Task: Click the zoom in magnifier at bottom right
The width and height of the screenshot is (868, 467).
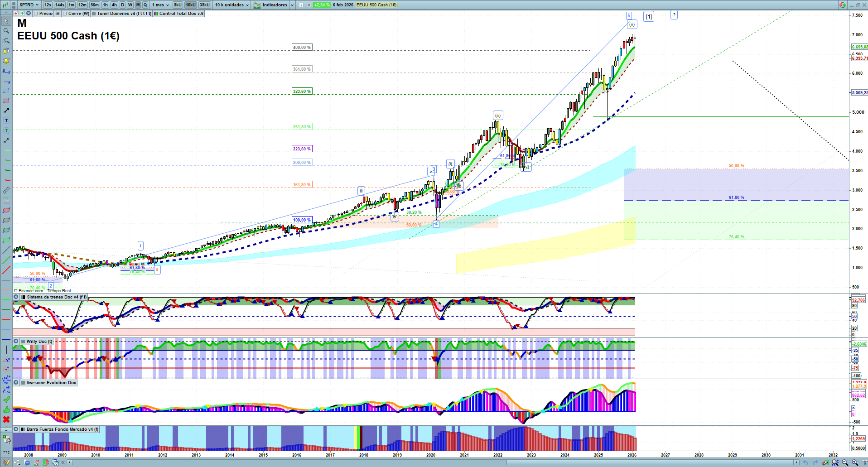Action: tap(855, 462)
